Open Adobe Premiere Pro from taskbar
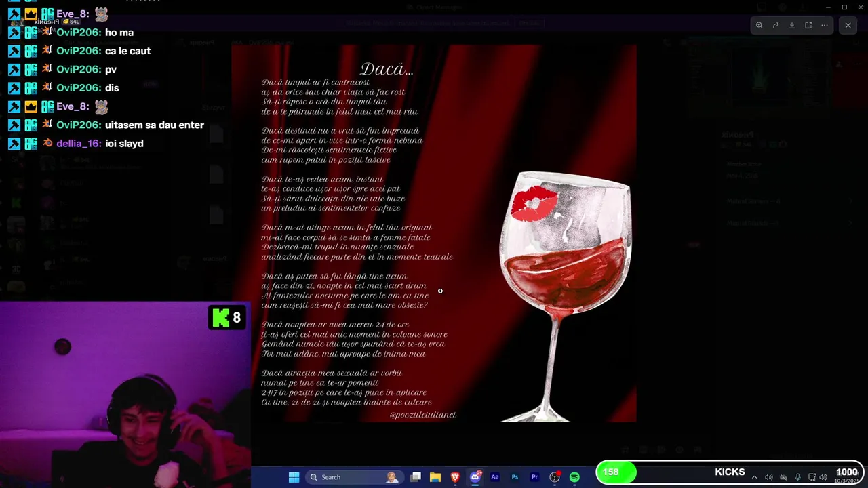This screenshot has height=488, width=868. coord(534,477)
